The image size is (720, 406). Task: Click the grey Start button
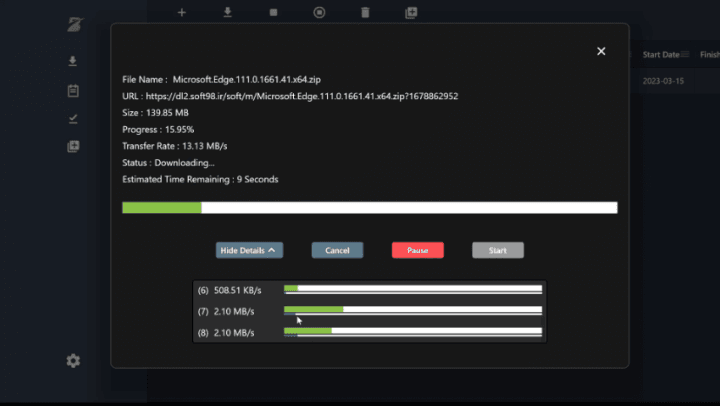point(498,250)
